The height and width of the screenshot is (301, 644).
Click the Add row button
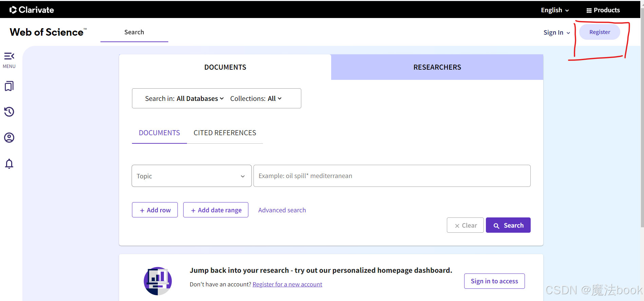click(155, 210)
